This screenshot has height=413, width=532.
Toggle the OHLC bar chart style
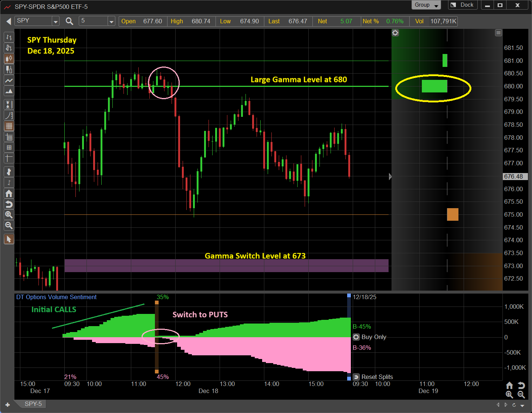point(9,37)
